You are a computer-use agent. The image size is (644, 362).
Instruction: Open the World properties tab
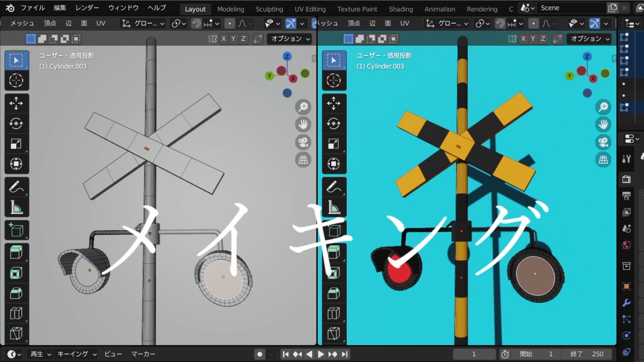pyautogui.click(x=626, y=245)
